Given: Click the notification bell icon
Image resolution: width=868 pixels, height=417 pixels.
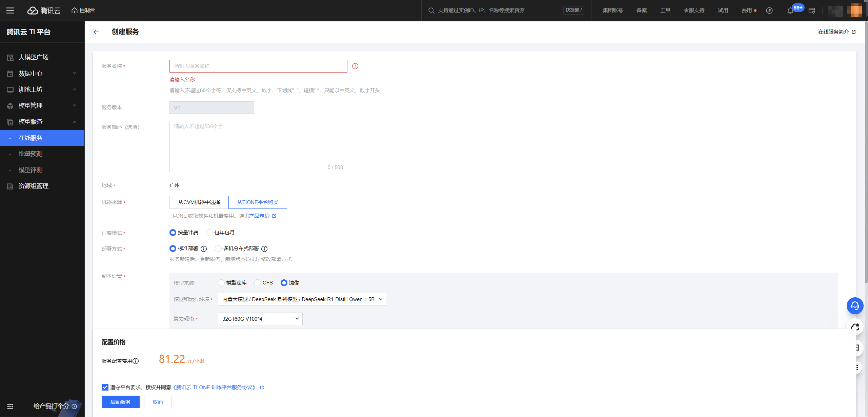Looking at the screenshot, I should click(790, 11).
